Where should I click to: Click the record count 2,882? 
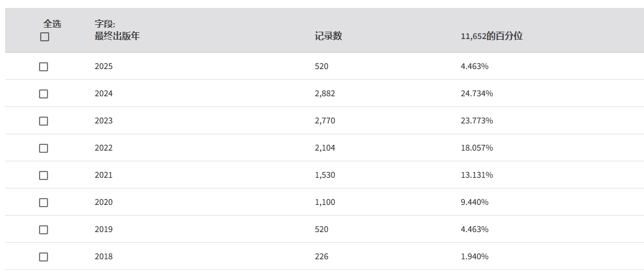click(325, 94)
